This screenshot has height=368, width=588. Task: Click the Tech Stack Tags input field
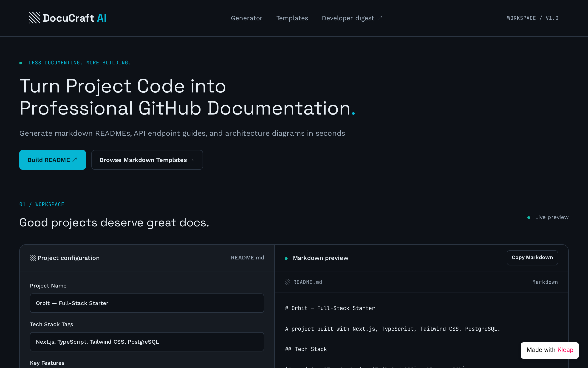pyautogui.click(x=147, y=342)
